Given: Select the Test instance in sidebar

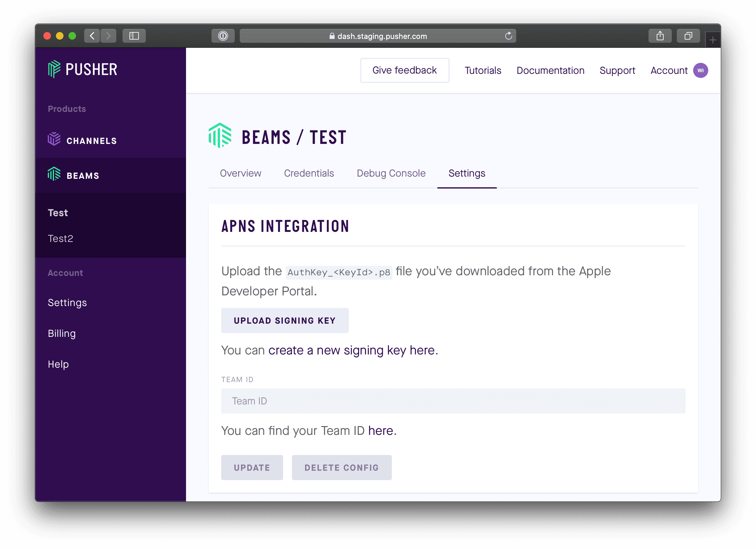Looking at the screenshot, I should tap(58, 213).
